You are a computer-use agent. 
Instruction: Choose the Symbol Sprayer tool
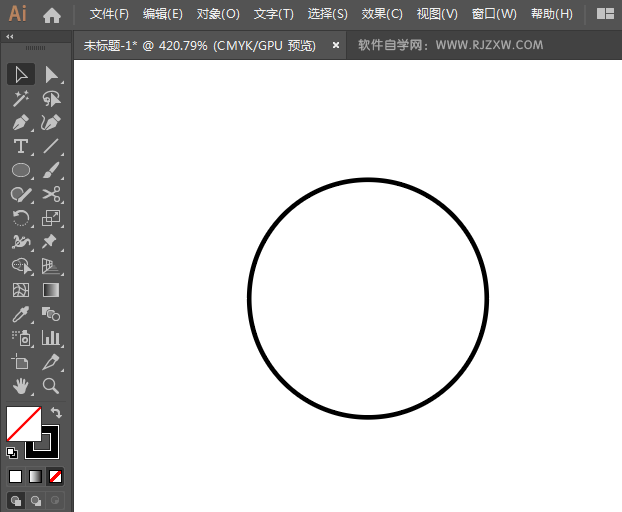point(21,338)
